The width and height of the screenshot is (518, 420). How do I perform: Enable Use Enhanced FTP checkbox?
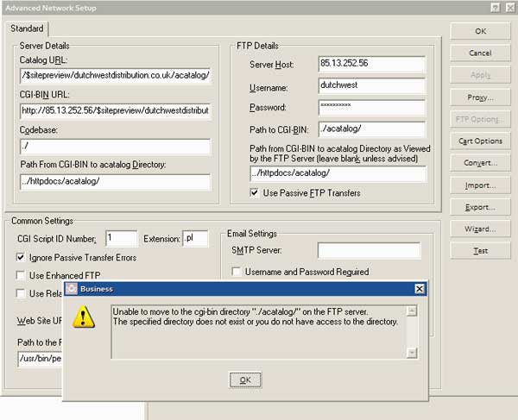[22, 275]
